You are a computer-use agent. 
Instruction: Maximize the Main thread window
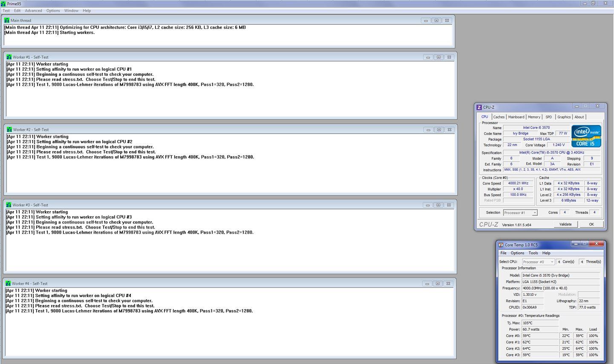tap(436, 20)
